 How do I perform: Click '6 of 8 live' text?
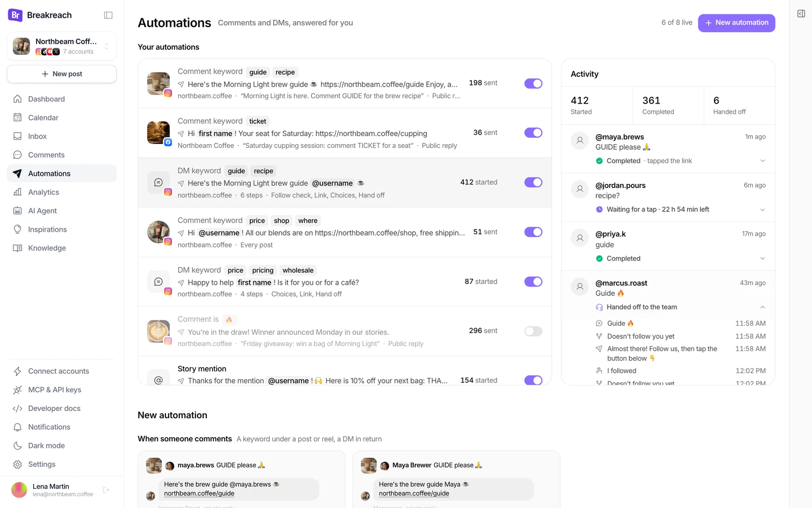(676, 22)
